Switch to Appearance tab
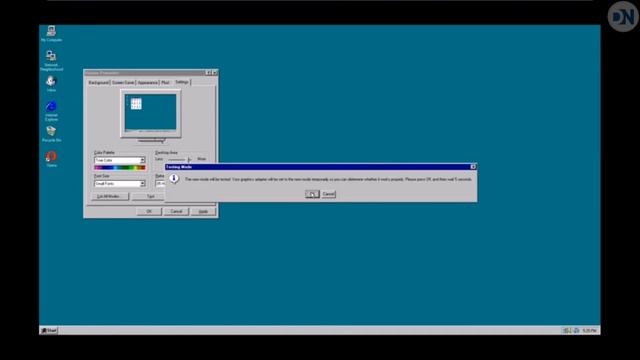This screenshot has height=360, width=640. (x=147, y=83)
